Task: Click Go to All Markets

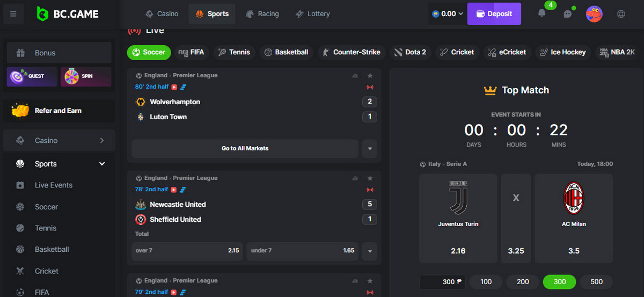Action: (x=245, y=148)
